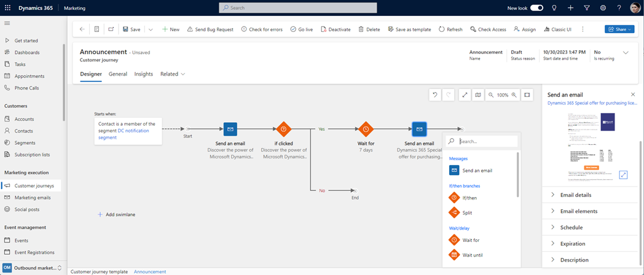Expand the Expiration section
644x275 pixels.
[x=590, y=244]
